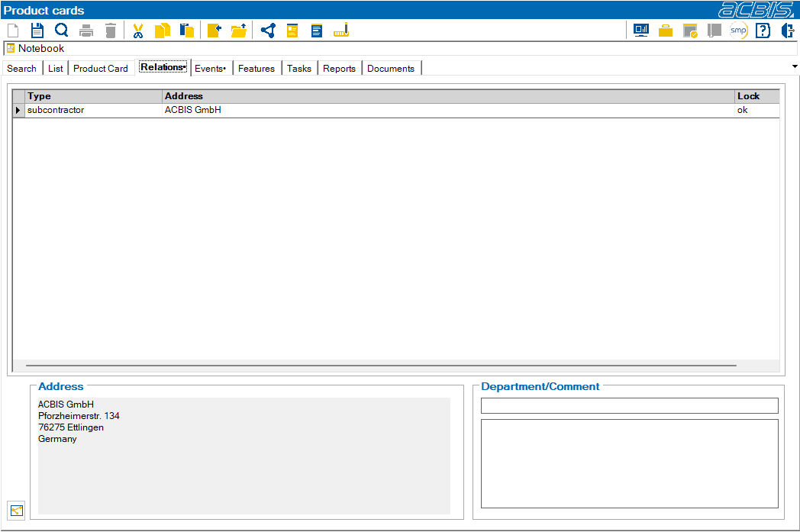Open the Reports tab
The image size is (800, 532).
pyautogui.click(x=339, y=69)
